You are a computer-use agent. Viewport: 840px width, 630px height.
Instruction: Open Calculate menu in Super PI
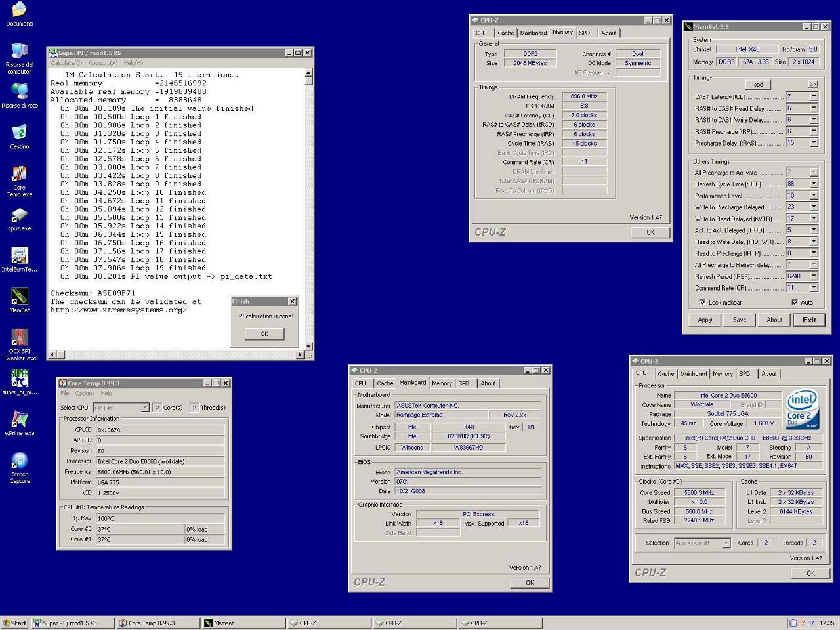(67, 63)
